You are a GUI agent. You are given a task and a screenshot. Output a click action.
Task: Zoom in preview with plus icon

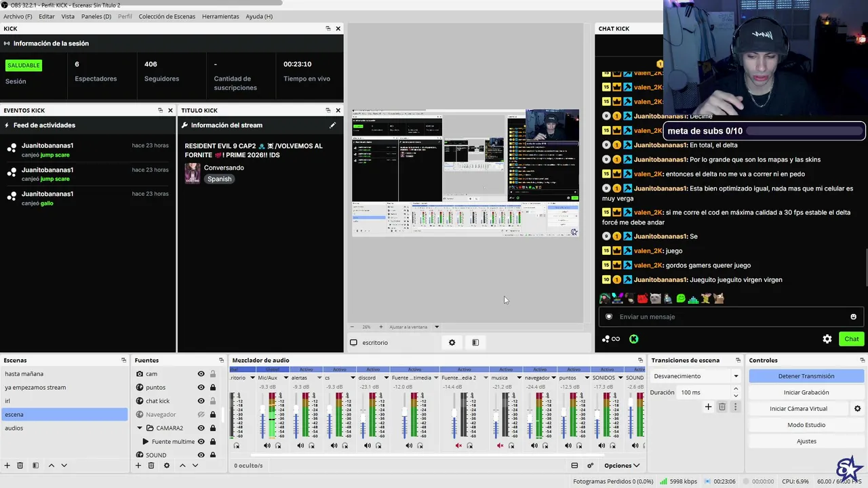(381, 327)
